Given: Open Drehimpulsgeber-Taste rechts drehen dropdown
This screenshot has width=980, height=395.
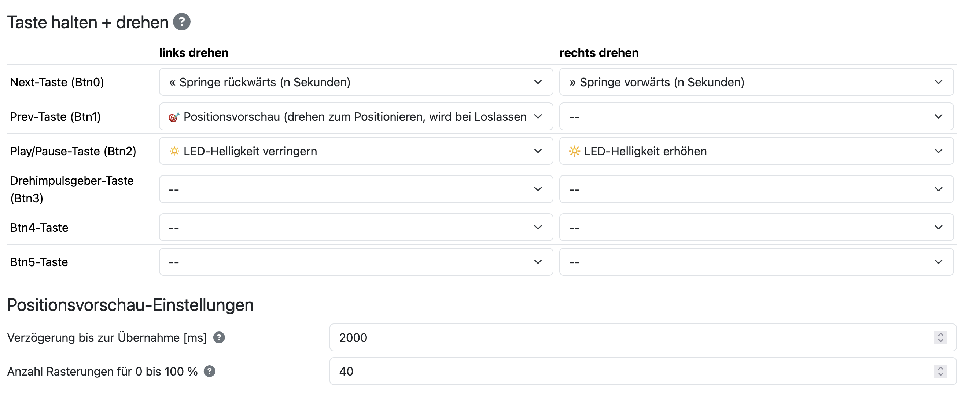Looking at the screenshot, I should (x=756, y=189).
